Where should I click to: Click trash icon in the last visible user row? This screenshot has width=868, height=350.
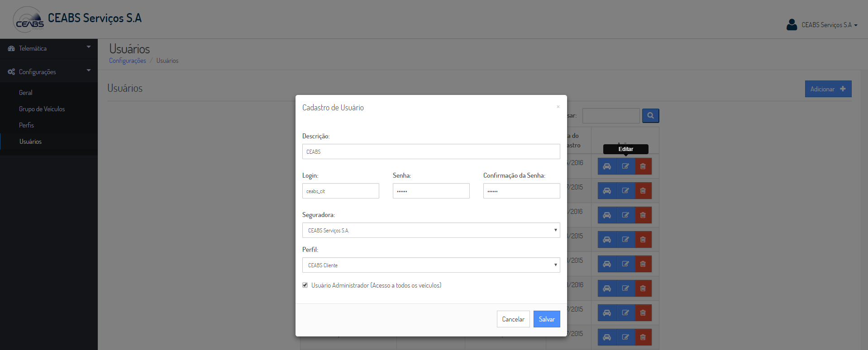[x=643, y=337]
